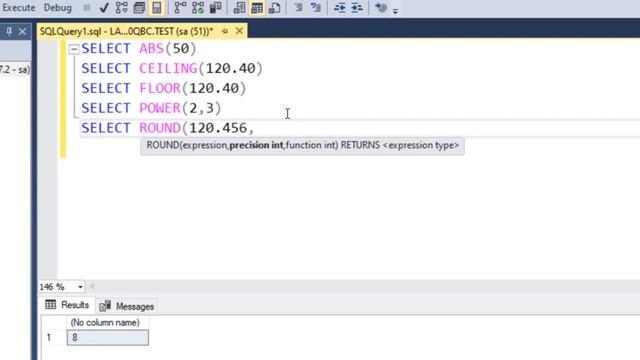Close the SQLQuery1.sql tab
Screen dimensions: 640x360
(x=239, y=31)
